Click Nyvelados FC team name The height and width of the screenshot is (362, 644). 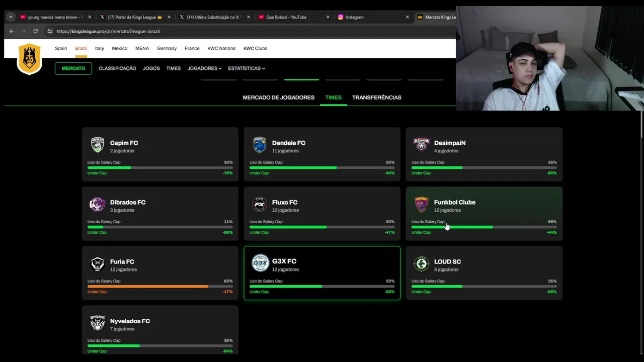coord(130,321)
